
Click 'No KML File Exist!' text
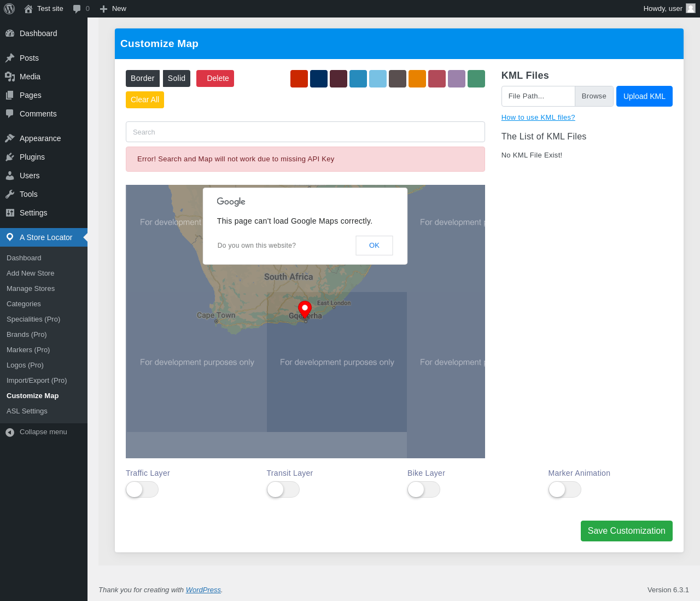point(532,155)
